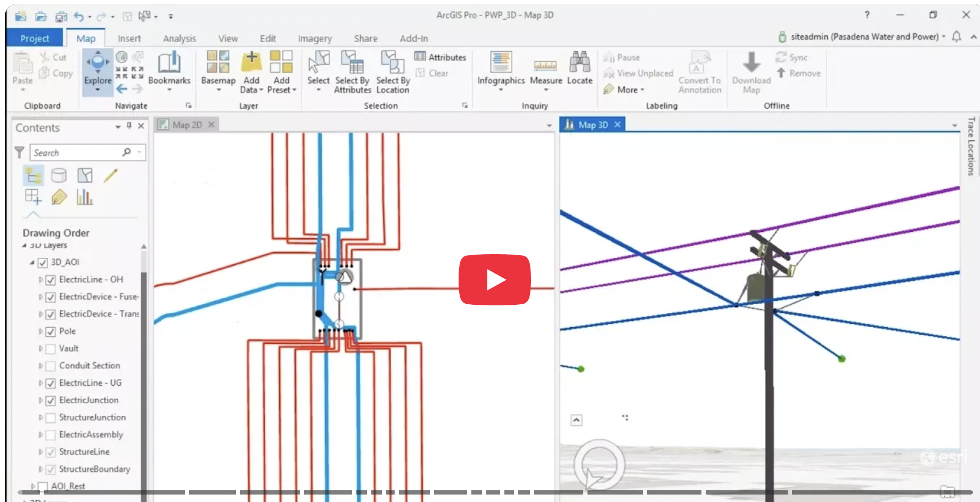Switch to List By Data Source view
The image size is (980, 502).
pos(59,175)
